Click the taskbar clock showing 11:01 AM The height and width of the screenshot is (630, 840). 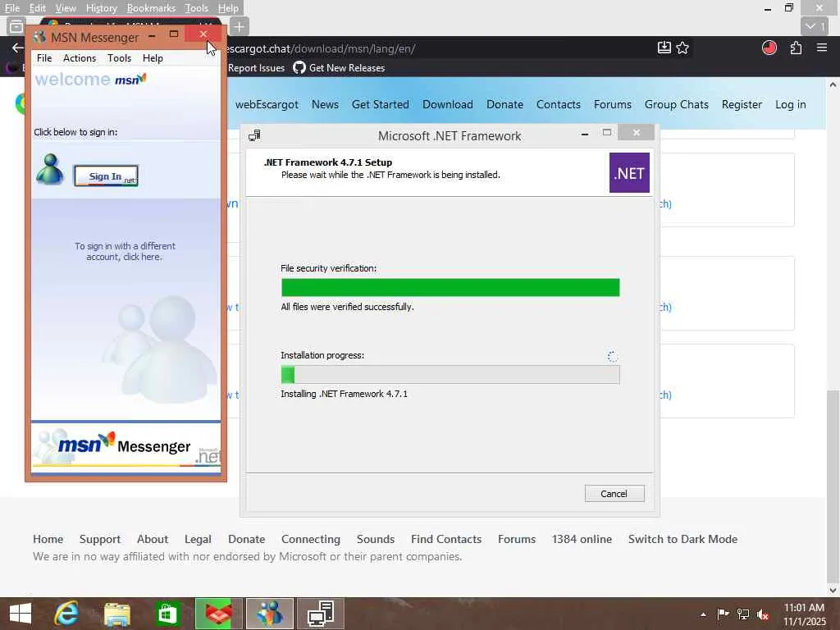[805, 614]
